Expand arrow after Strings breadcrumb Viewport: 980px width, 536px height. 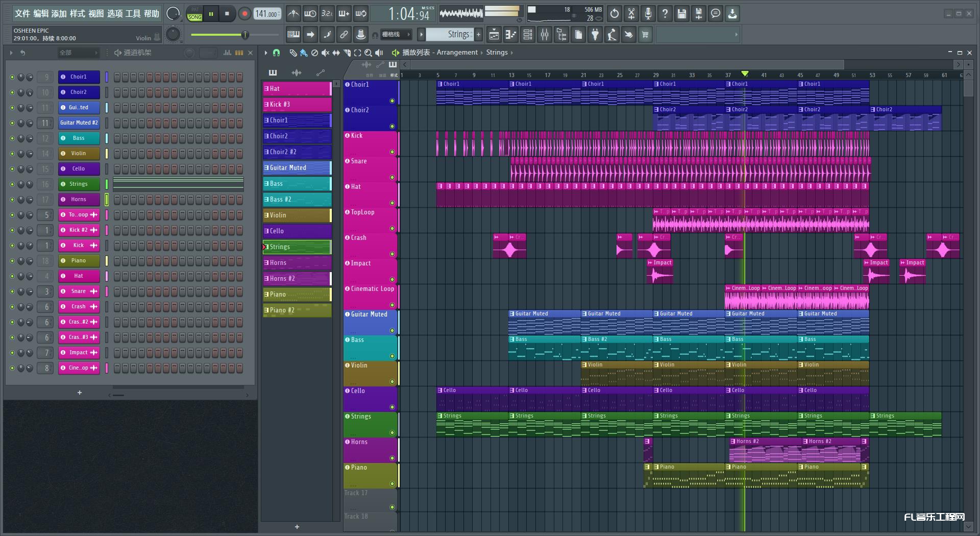click(x=512, y=53)
